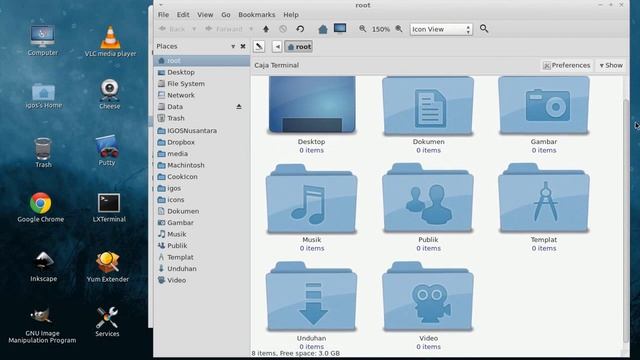Click the root path bar button
640x360 pixels.
click(298, 47)
